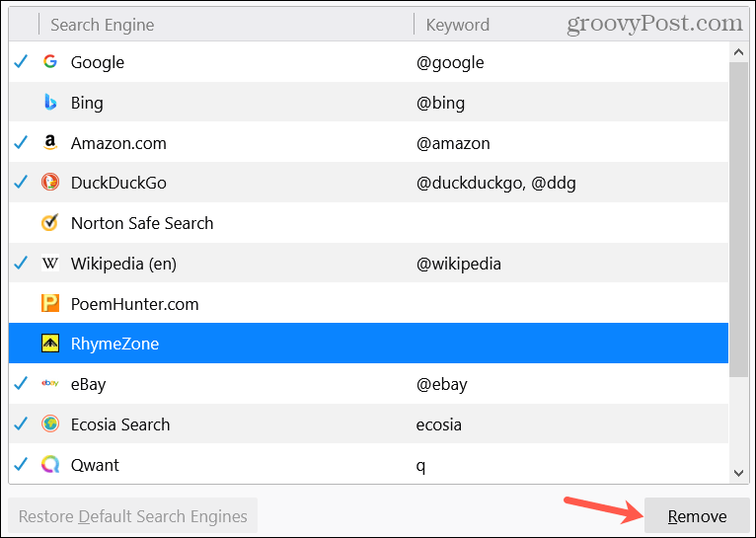Click Restore Default Search Engines button
This screenshot has height=538, width=756.
click(133, 516)
